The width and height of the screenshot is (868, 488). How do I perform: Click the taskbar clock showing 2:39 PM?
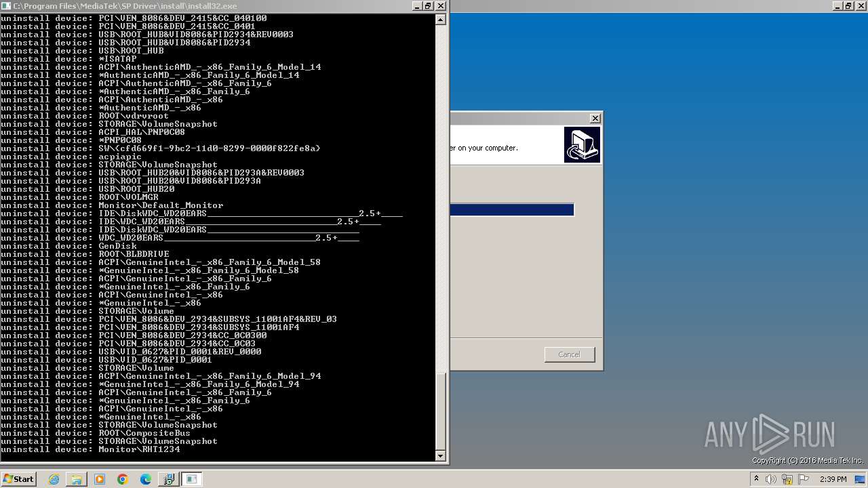(833, 479)
